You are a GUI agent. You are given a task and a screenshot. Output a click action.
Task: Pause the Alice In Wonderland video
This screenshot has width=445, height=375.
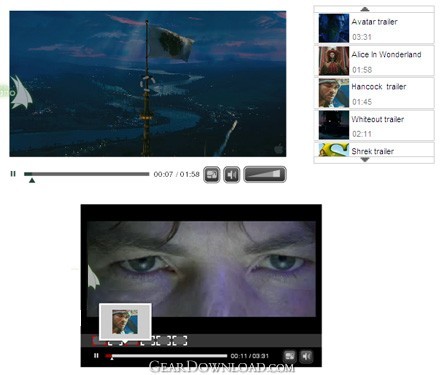[x=13, y=174]
